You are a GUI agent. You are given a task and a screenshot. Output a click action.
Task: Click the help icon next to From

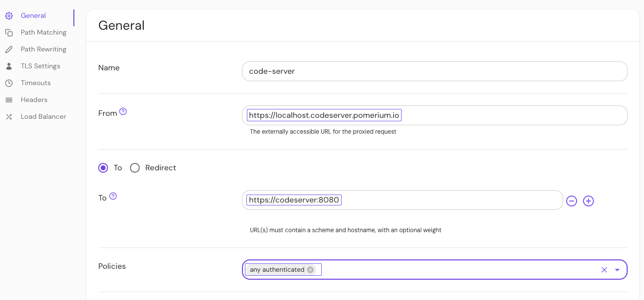pos(123,112)
